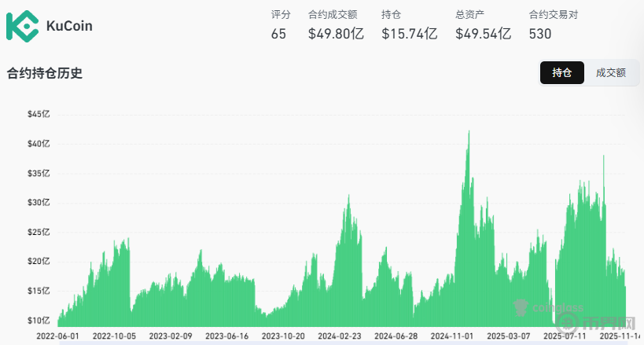This screenshot has width=644, height=345.
Task: Click the 2025-07-11 x-axis date label
Action: click(x=565, y=336)
